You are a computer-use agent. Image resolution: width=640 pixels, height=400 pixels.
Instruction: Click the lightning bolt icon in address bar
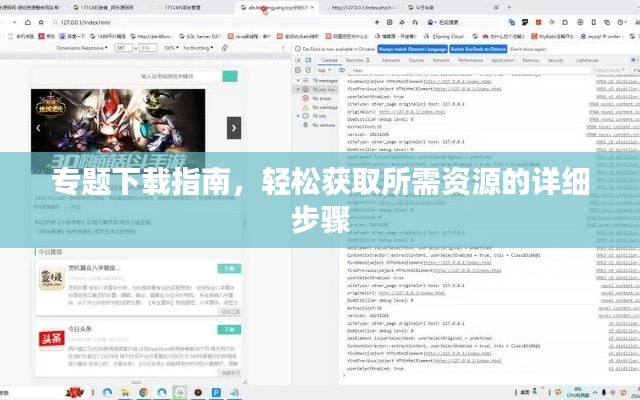(377, 22)
